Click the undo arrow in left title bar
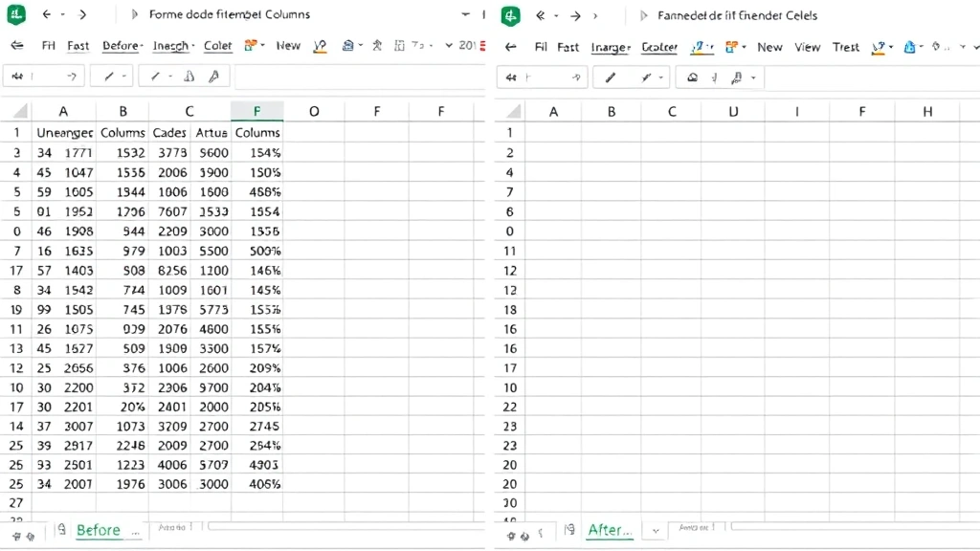 click(x=46, y=14)
